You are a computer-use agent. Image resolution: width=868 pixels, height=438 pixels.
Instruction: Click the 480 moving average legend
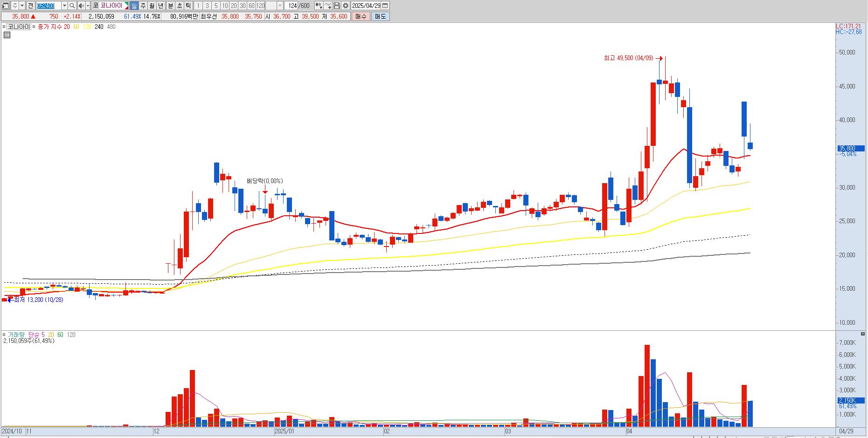[x=111, y=27]
